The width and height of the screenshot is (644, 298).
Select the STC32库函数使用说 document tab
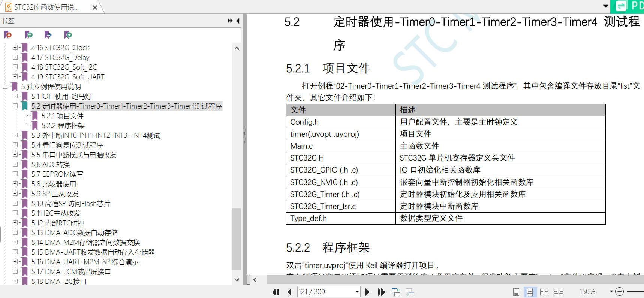(46, 7)
